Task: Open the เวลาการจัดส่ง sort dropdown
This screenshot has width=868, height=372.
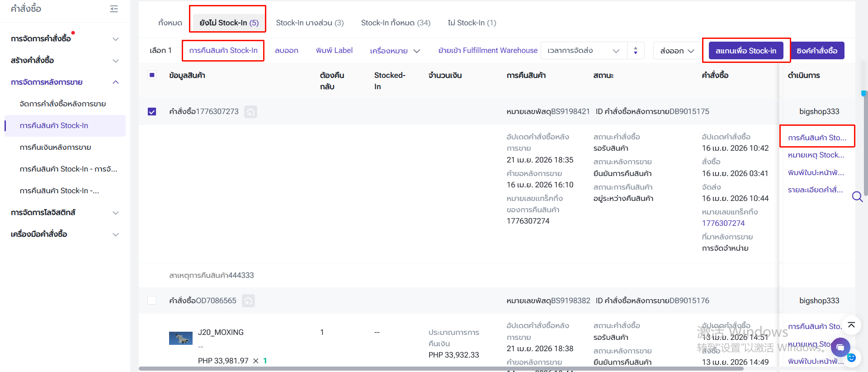Action: [584, 51]
